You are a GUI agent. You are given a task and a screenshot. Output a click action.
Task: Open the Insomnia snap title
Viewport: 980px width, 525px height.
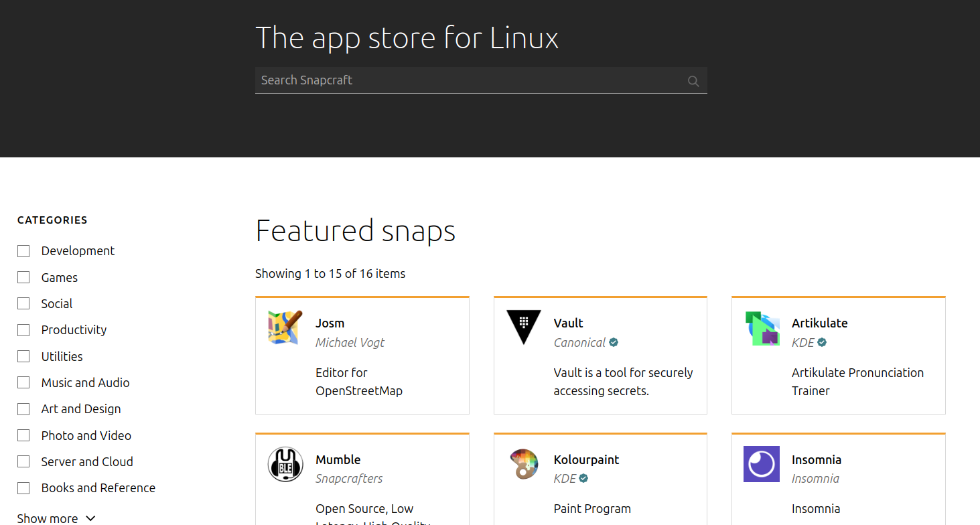(816, 459)
